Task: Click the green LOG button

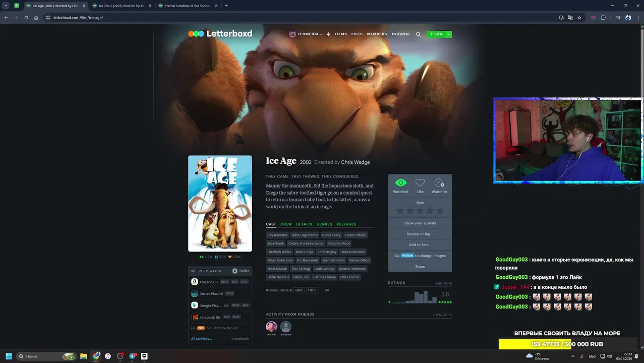Action: pos(436,34)
